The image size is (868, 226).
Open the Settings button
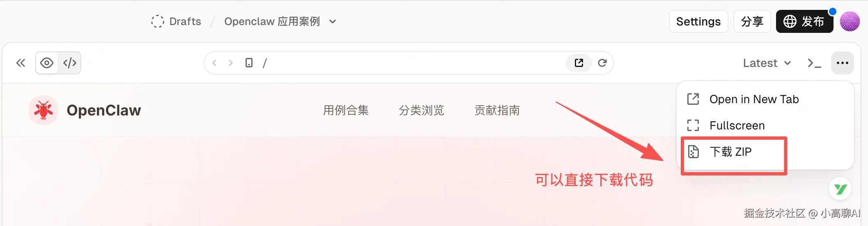coord(698,21)
